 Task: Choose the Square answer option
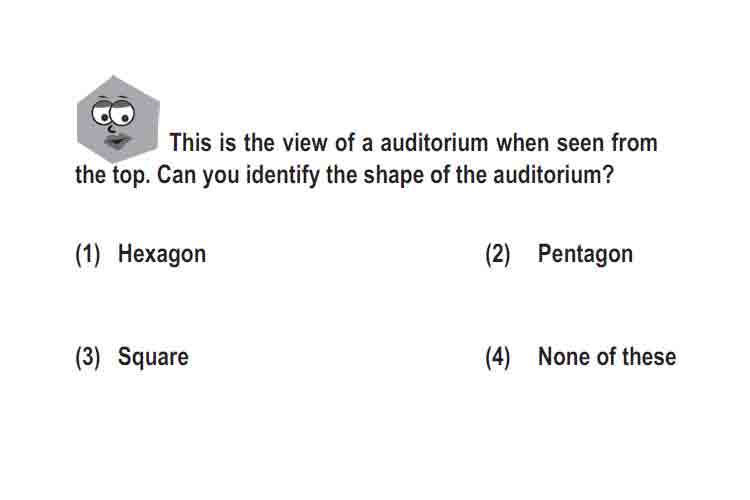point(153,357)
